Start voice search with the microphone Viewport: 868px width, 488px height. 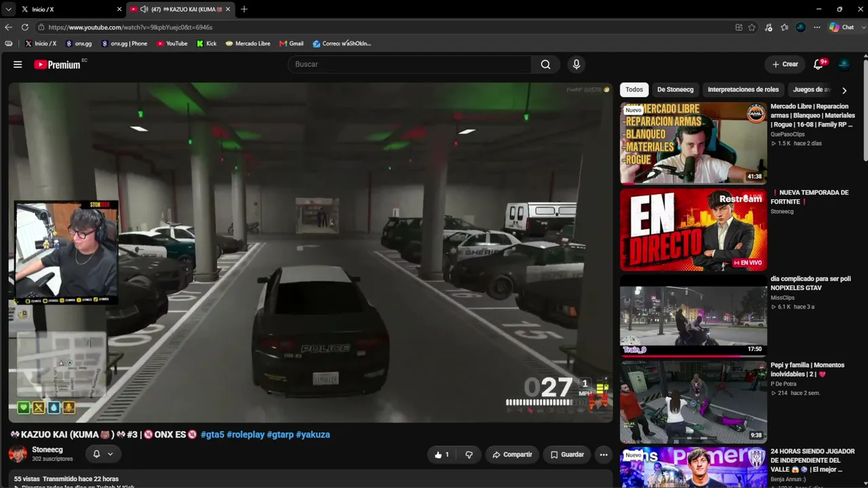click(x=576, y=64)
